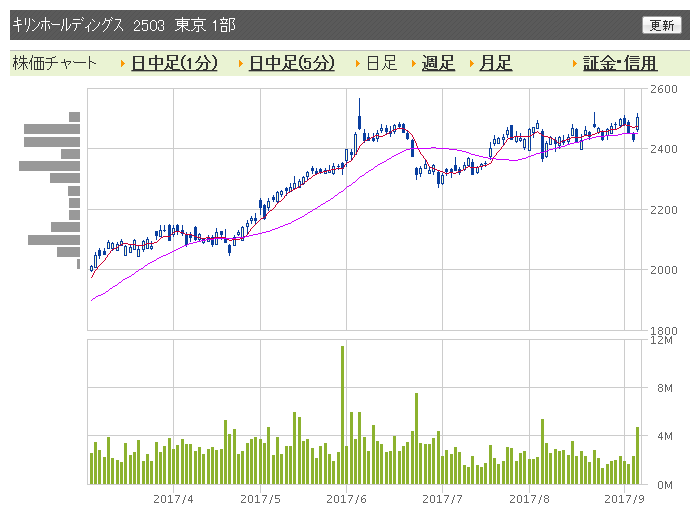Open the 証金・信用 margin information link
The height and width of the screenshot is (528, 696).
[620, 63]
